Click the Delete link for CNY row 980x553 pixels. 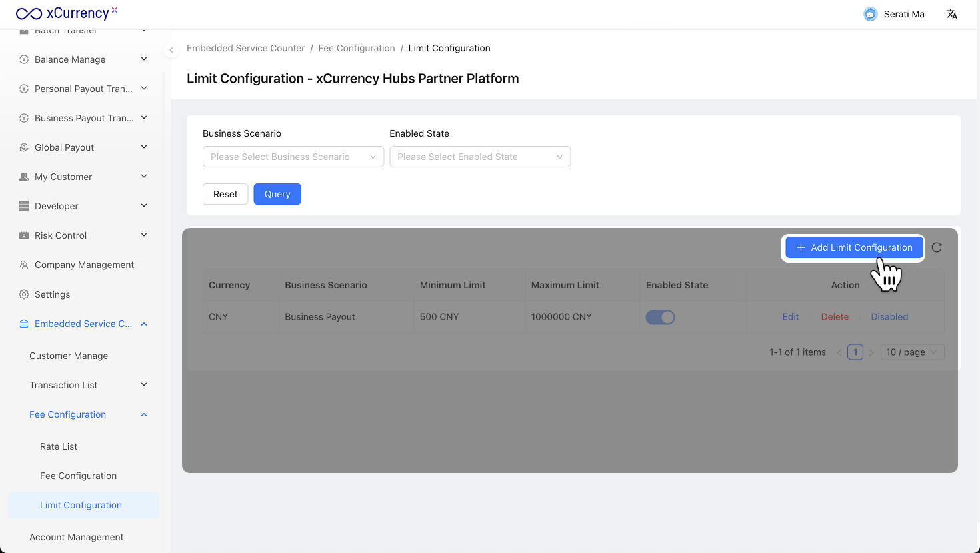(835, 317)
